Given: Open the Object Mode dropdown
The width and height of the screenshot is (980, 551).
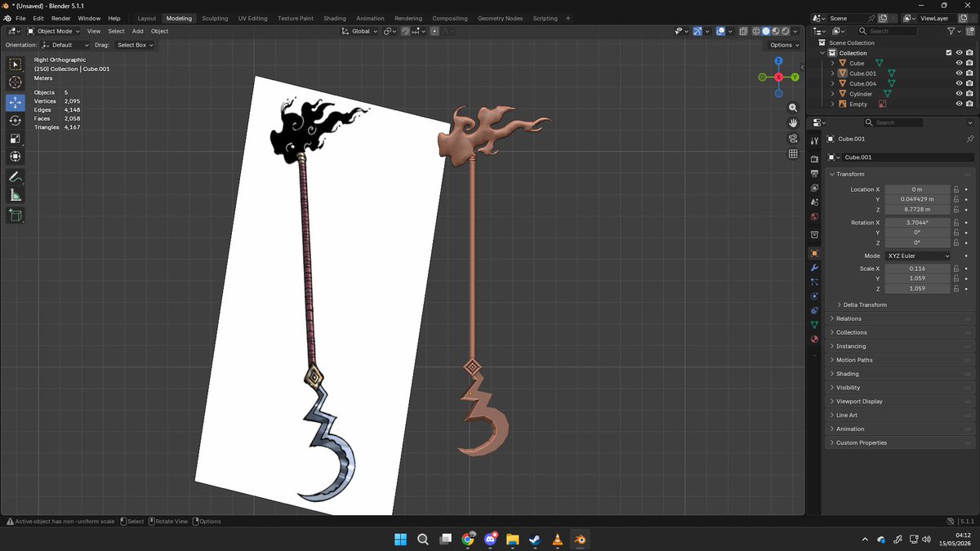Looking at the screenshot, I should [x=53, y=31].
